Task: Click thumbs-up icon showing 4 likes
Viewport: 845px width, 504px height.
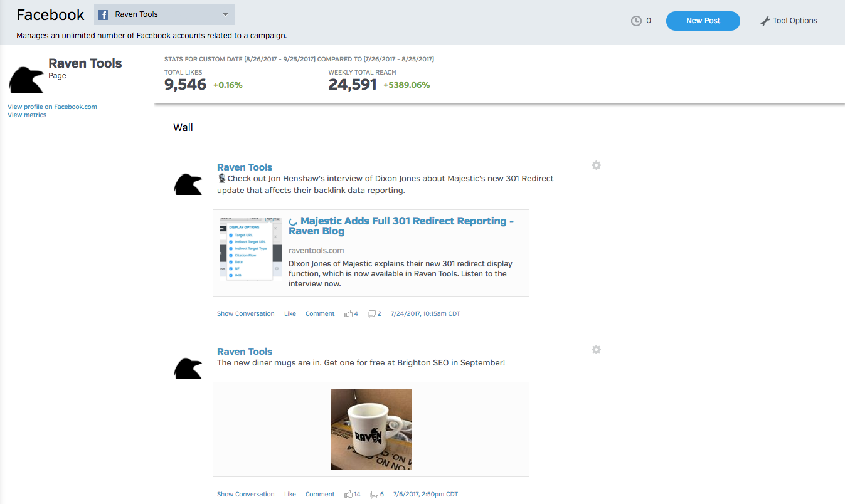Action: tap(348, 313)
